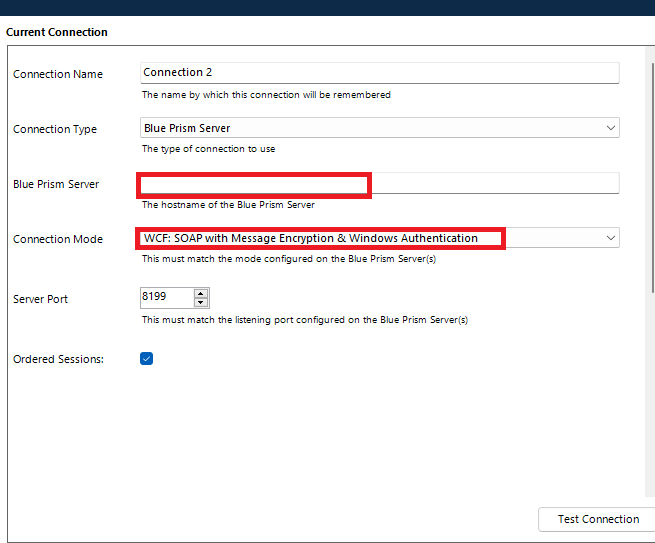Click the 'Connection Type' label
This screenshot has height=543, width=655.
coord(55,129)
